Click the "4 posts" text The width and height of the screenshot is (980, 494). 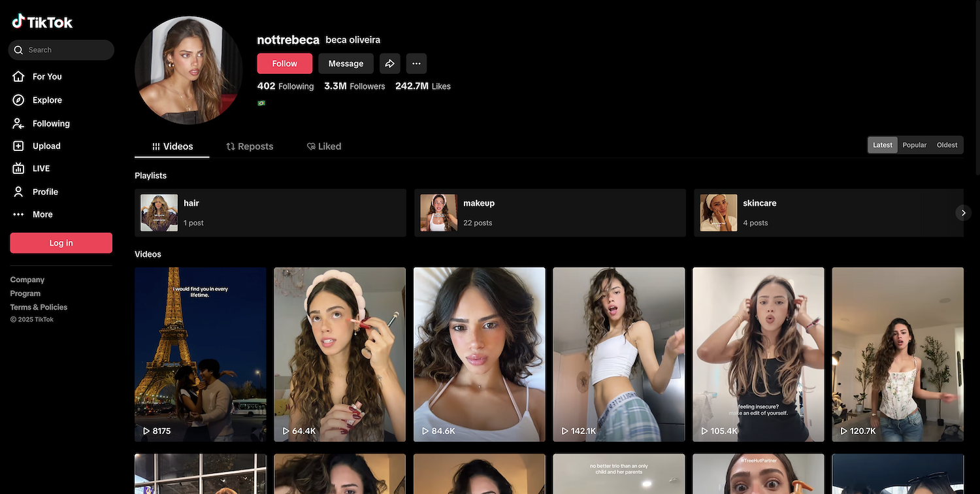tap(755, 223)
